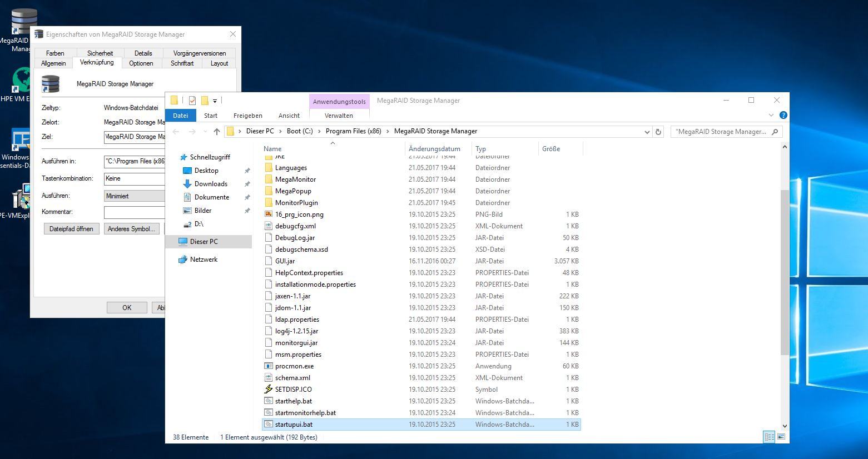The width and height of the screenshot is (868, 459).
Task: Click the Tastenkombination field
Action: click(x=134, y=179)
